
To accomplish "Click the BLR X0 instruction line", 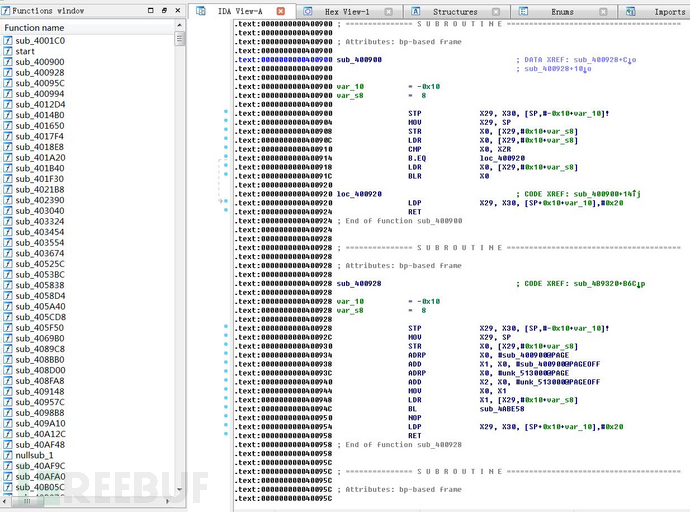I will tap(448, 176).
